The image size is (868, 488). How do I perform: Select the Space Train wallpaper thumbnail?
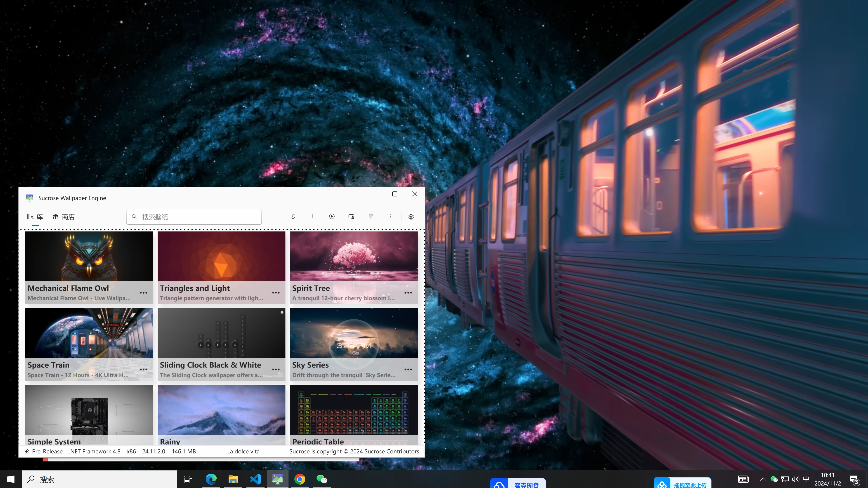tap(89, 333)
